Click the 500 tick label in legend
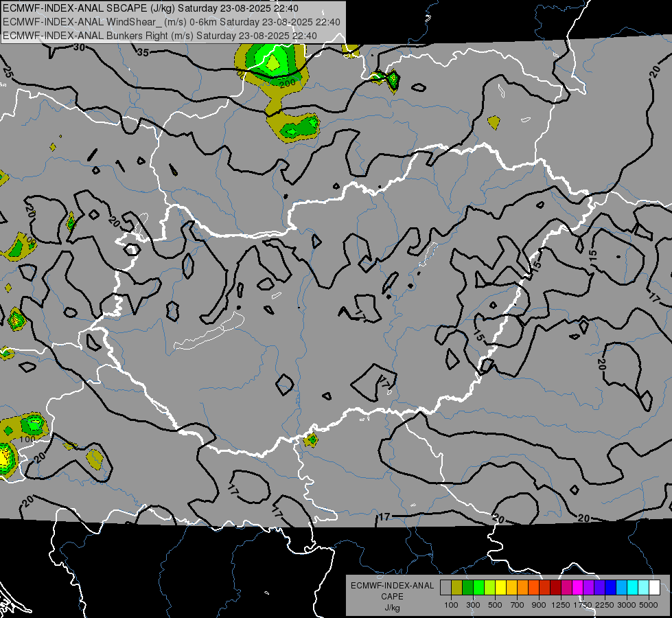672x618 pixels. click(x=495, y=605)
